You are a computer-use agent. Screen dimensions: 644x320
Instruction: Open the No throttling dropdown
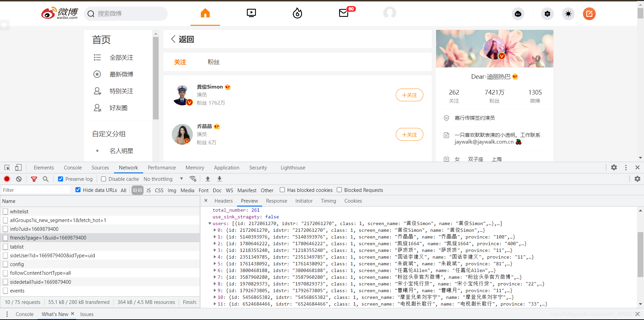pyautogui.click(x=163, y=179)
